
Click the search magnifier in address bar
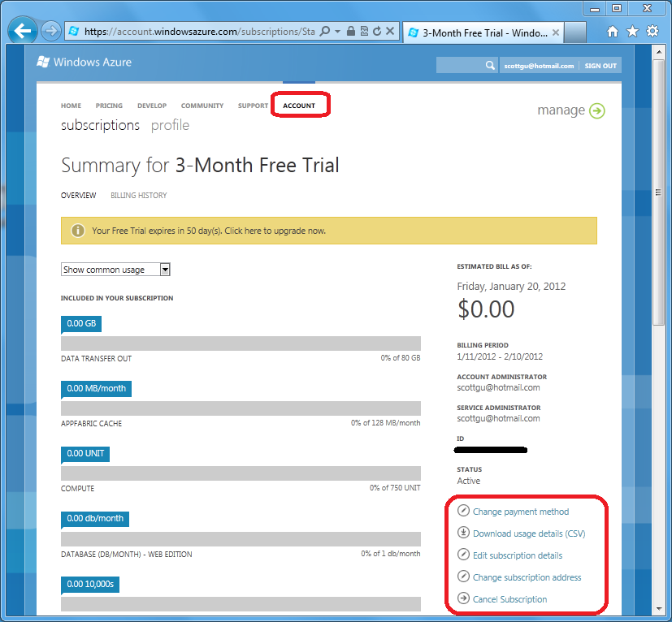325,32
